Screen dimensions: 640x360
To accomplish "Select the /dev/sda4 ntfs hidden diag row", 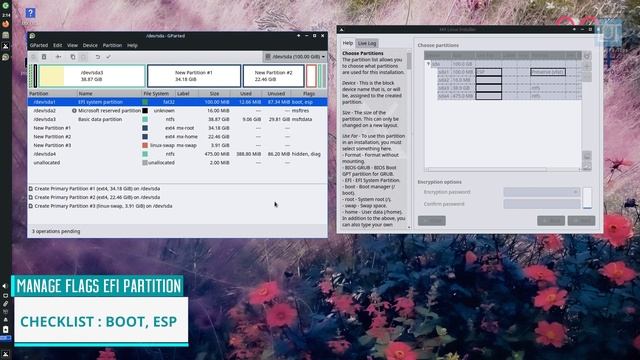I will 178,154.
